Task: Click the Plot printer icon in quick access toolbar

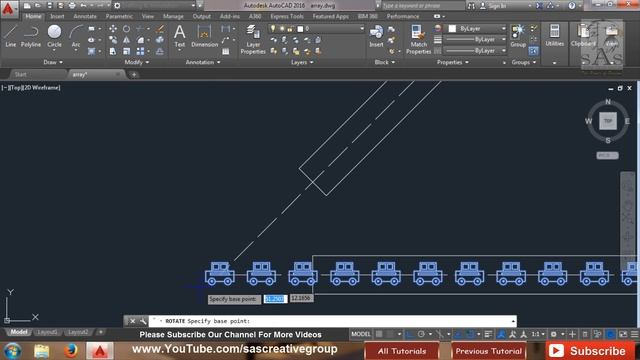Action: (x=72, y=6)
